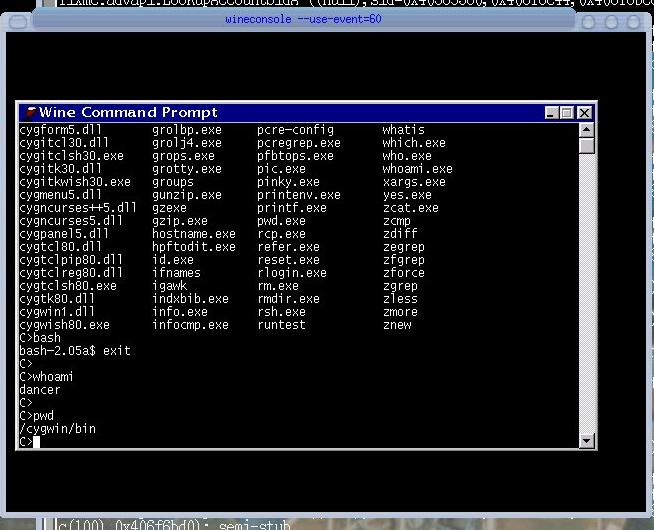The height and width of the screenshot is (530, 654).
Task: Click on zless entry
Action: pyautogui.click(x=400, y=299)
